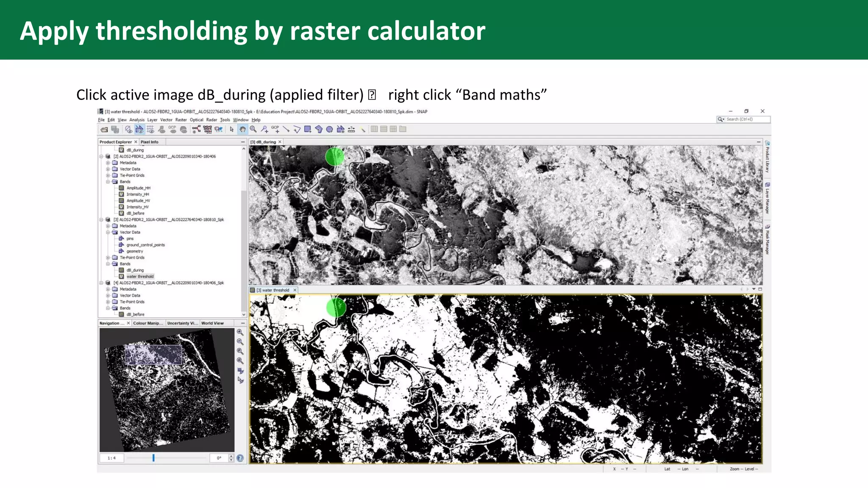Open the Batch Processing toolbar icon
The height and width of the screenshot is (488, 868).
[x=208, y=130]
